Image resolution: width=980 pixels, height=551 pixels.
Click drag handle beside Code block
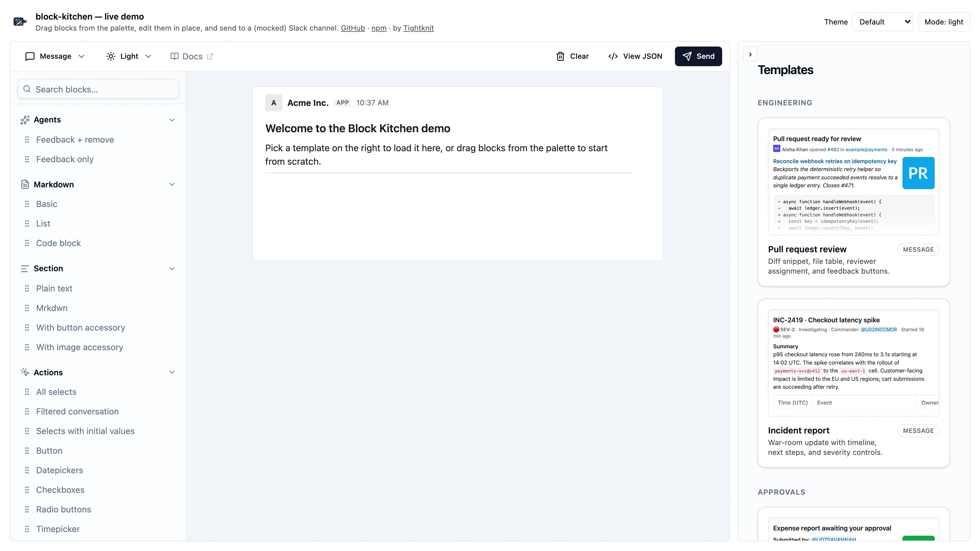(27, 243)
